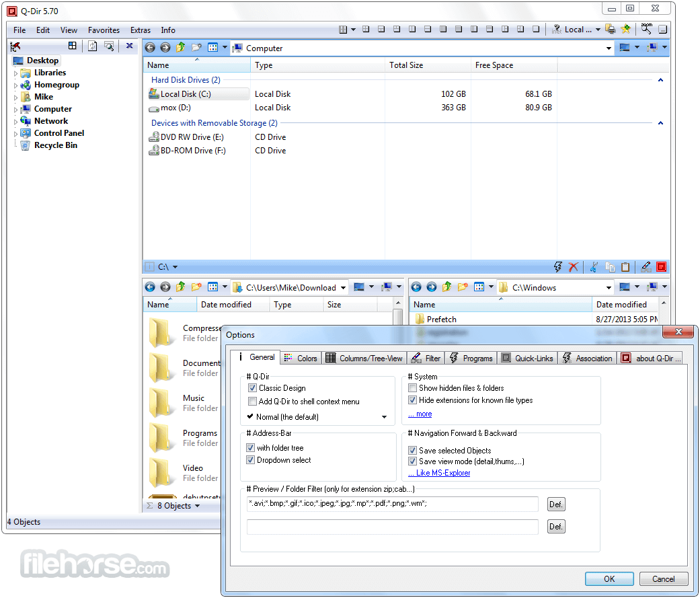Click the ... more link under System
The width and height of the screenshot is (700, 598).
point(420,414)
